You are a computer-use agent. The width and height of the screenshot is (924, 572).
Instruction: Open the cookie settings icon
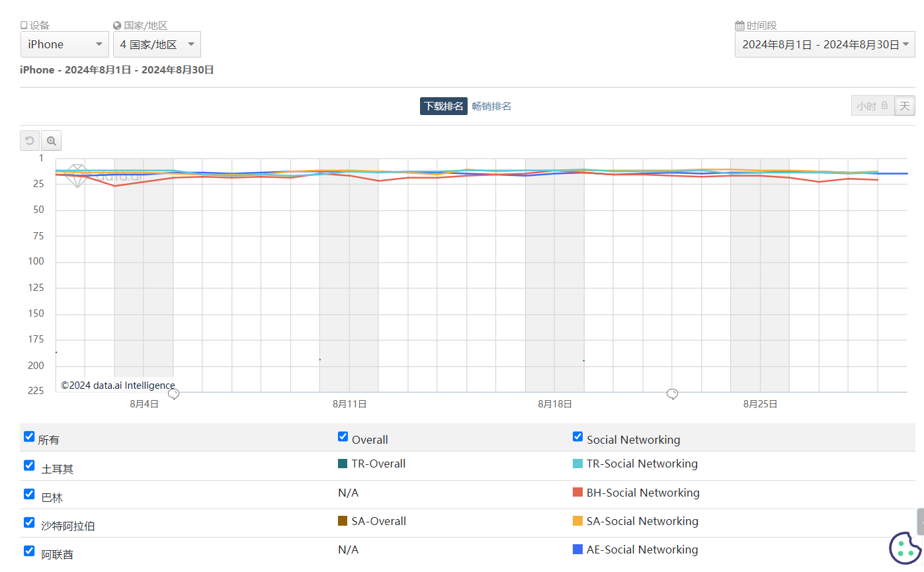(905, 548)
